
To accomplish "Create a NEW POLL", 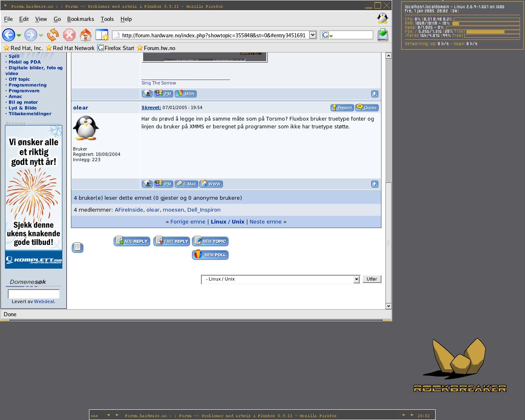I will pyautogui.click(x=210, y=255).
